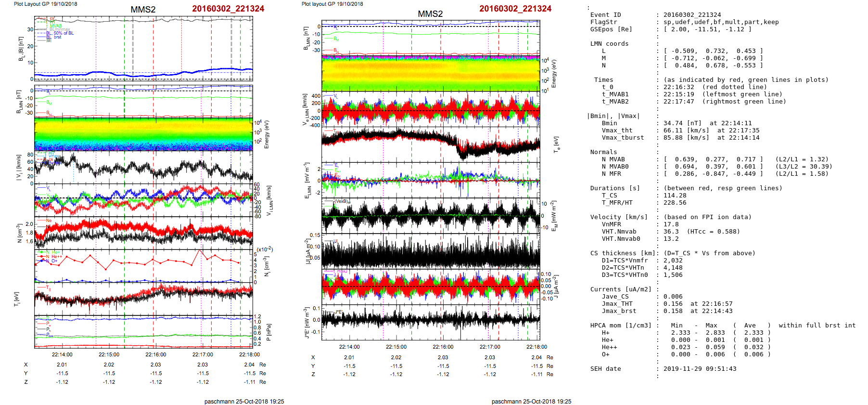Click the LMN coords heading
Viewport: 868px width, 405px height.
point(609,44)
